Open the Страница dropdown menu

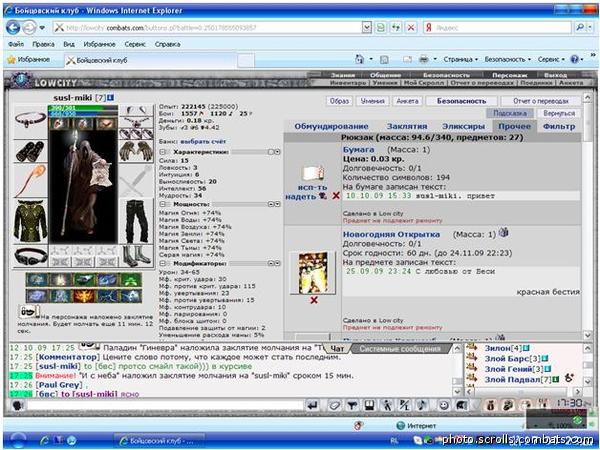pos(461,59)
